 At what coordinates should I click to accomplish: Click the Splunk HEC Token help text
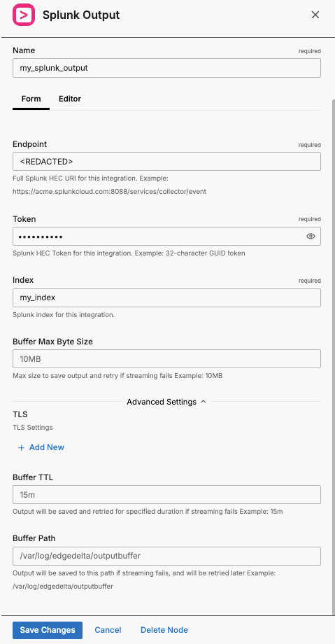point(129,253)
